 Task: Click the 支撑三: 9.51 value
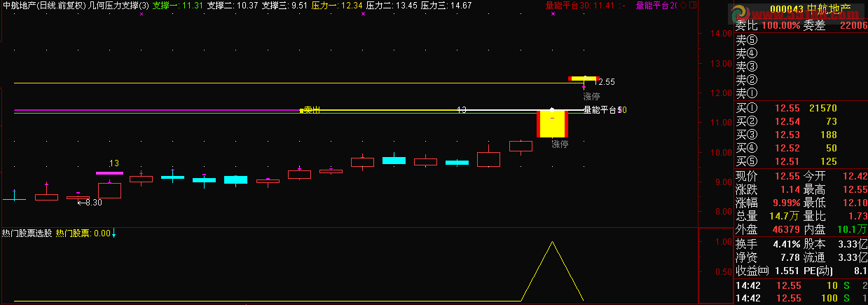[x=284, y=5]
